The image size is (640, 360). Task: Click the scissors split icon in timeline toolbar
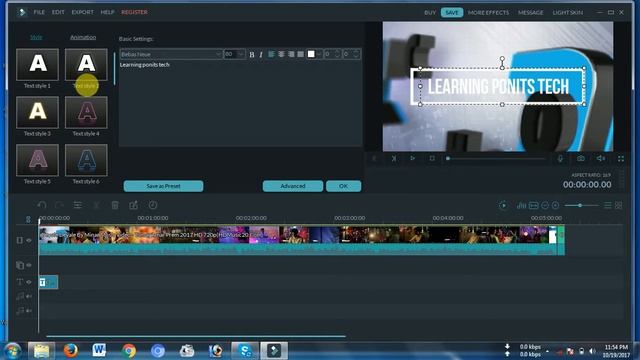pyautogui.click(x=96, y=205)
